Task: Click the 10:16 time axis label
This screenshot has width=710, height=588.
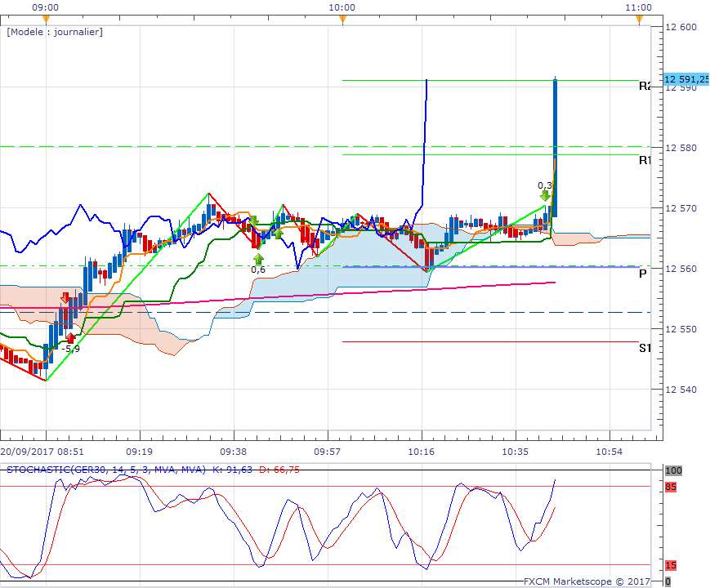Action: point(421,452)
